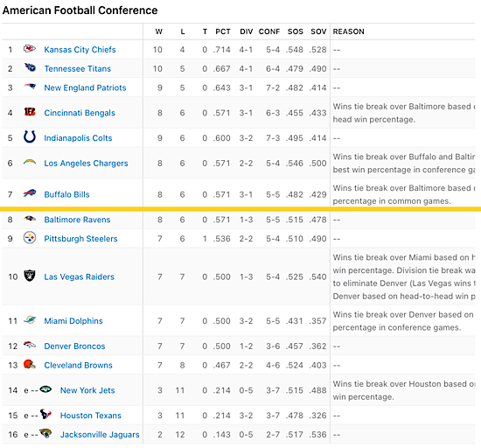The width and height of the screenshot is (481, 448).
Task: Click the REASON column header
Action: coord(348,31)
